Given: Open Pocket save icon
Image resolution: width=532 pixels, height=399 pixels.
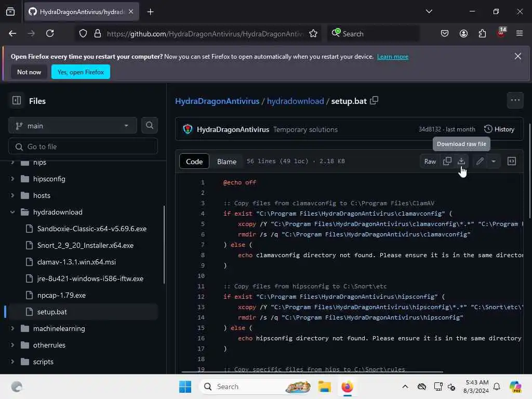Looking at the screenshot, I should point(445,33).
